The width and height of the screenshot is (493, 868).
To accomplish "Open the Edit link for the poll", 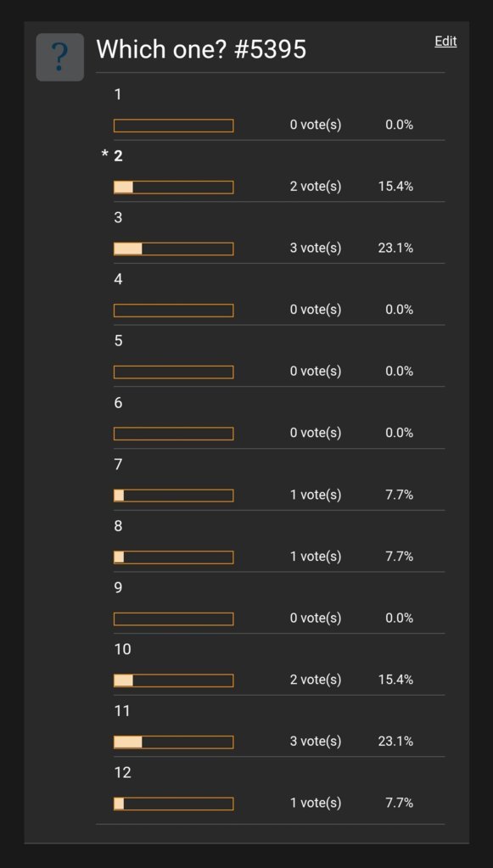I will point(445,41).
